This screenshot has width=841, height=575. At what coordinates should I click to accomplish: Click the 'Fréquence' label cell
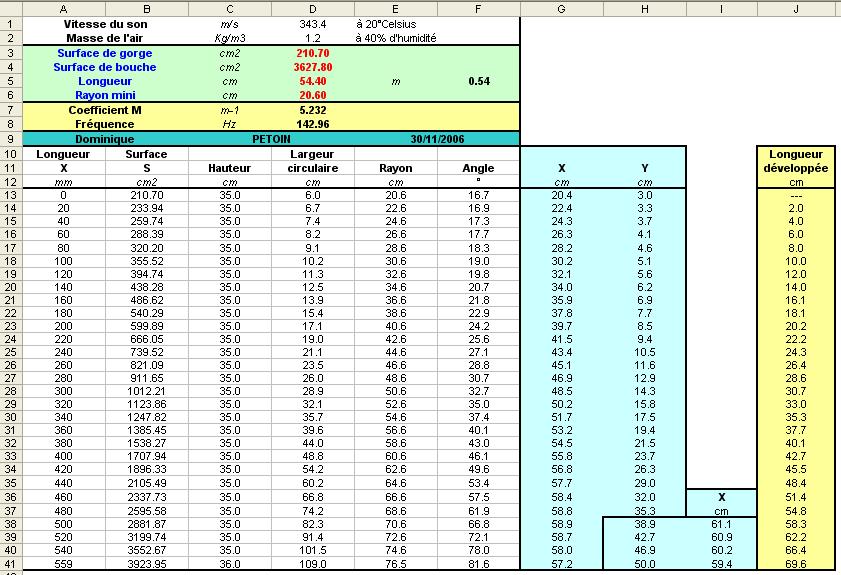pyautogui.click(x=105, y=124)
